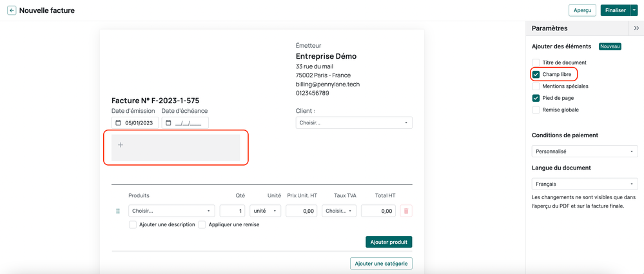The image size is (644, 274).
Task: Click the Aperçu button
Action: (582, 10)
